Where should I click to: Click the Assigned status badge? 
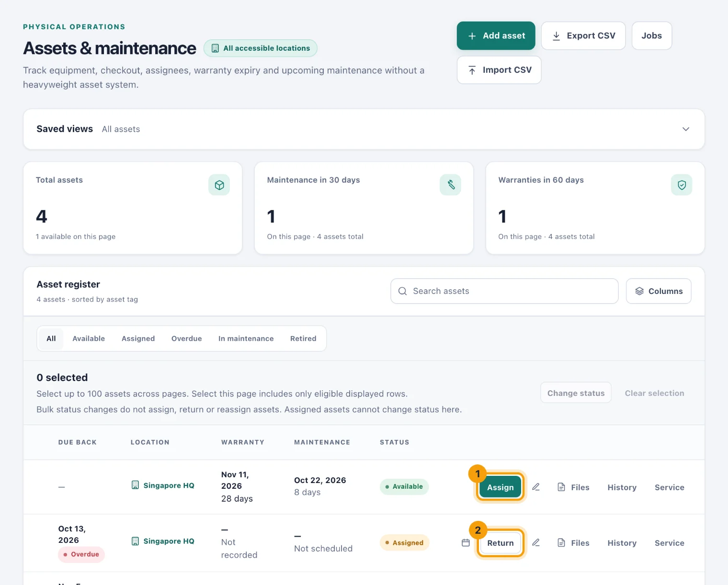click(x=404, y=543)
